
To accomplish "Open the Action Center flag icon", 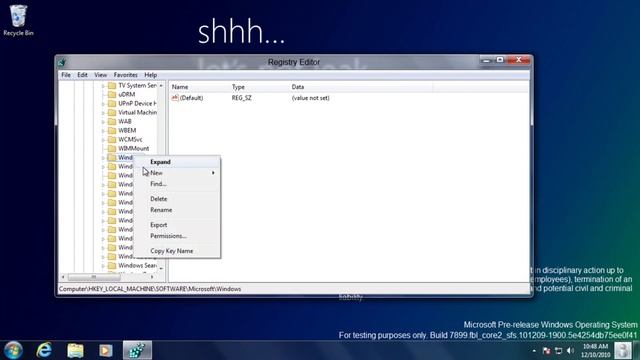I will click(546, 351).
